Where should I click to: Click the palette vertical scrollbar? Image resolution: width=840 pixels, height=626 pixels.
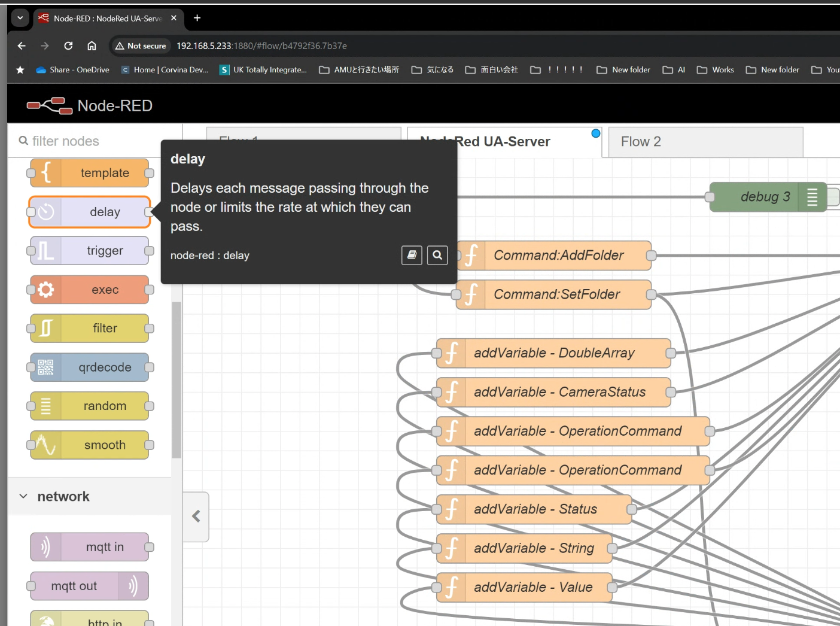(x=176, y=379)
